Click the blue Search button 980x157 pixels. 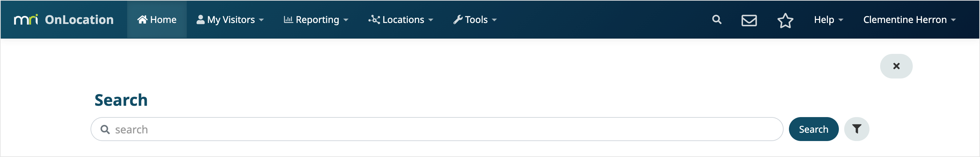(813, 129)
